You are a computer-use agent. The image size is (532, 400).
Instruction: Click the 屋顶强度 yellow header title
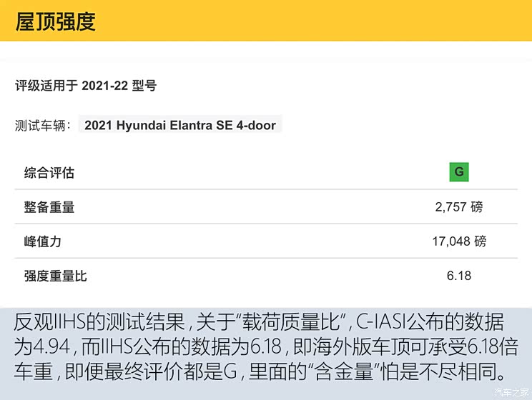click(56, 21)
